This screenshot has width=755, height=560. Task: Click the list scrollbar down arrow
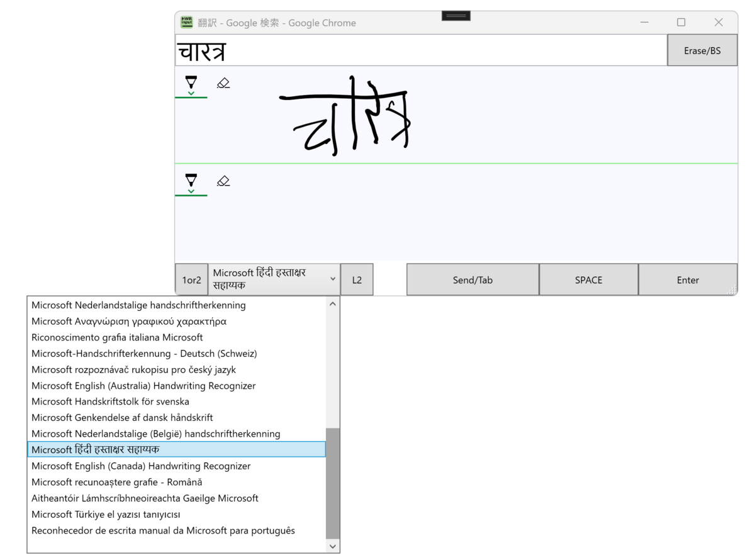pos(333,546)
